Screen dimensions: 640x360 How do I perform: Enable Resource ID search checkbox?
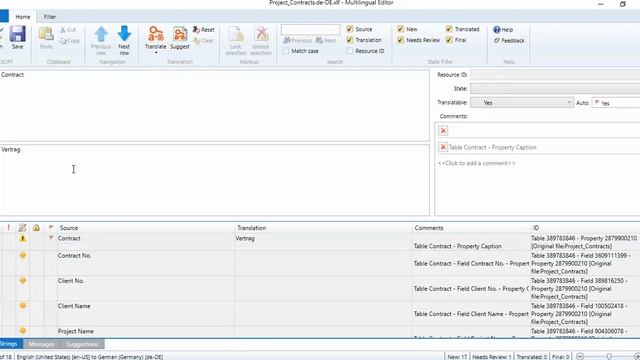(x=350, y=51)
